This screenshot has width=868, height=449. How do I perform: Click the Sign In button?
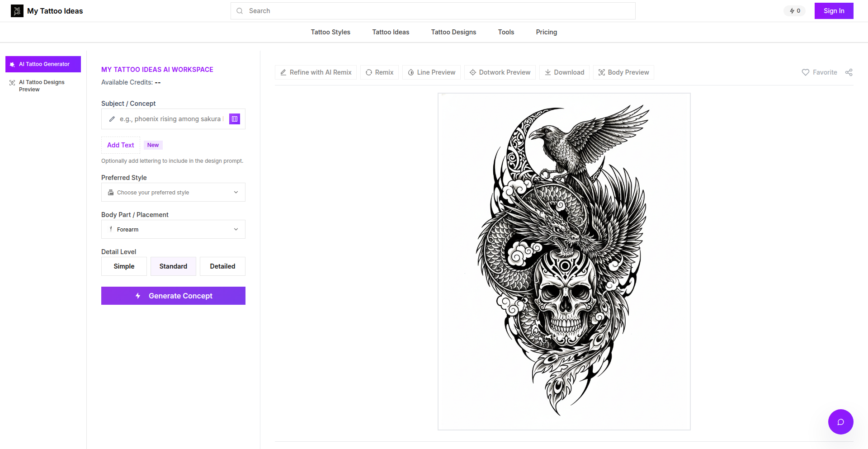pos(834,11)
